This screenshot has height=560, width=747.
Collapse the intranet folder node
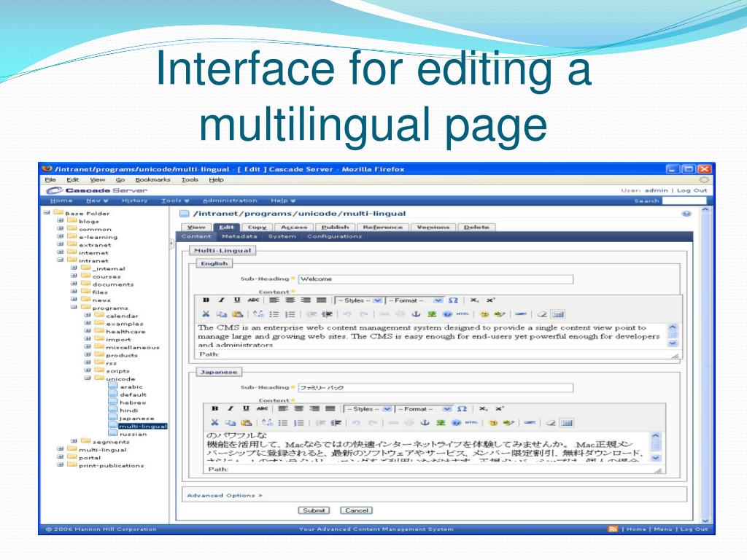(61, 260)
